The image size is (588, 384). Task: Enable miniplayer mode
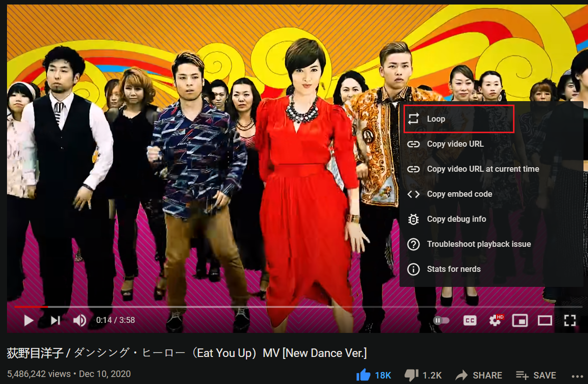520,320
